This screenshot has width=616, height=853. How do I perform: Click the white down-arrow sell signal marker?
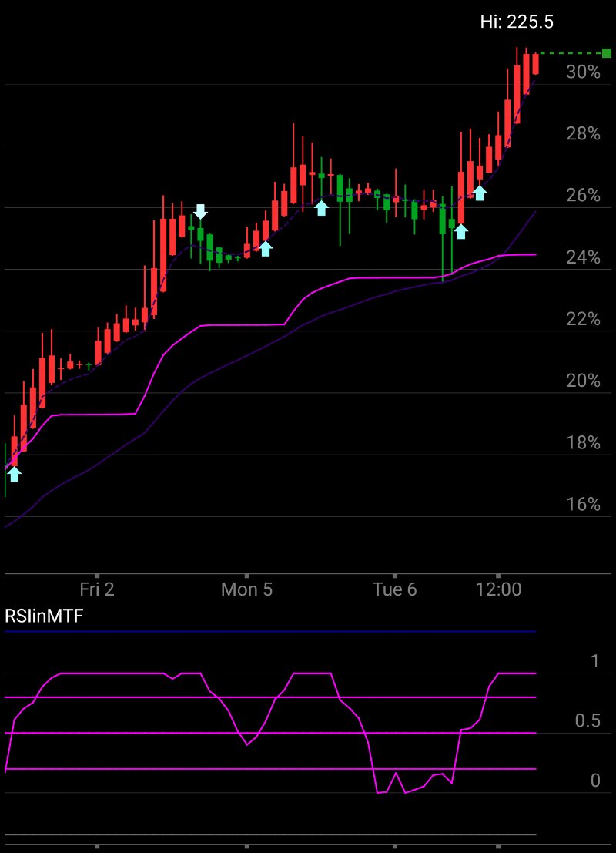pyautogui.click(x=201, y=212)
